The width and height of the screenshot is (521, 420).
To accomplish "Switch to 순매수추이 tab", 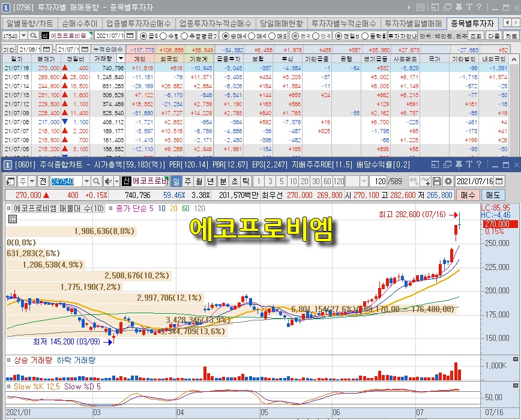I will (80, 23).
